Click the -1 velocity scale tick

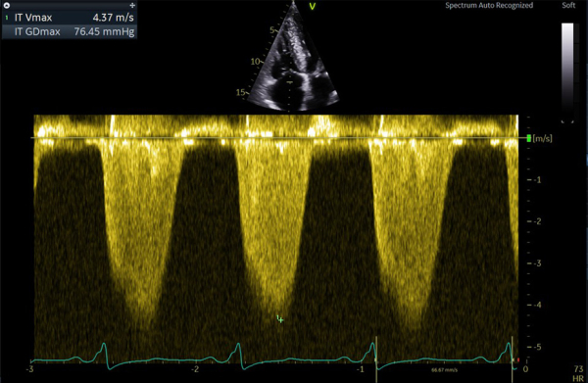tap(535, 180)
